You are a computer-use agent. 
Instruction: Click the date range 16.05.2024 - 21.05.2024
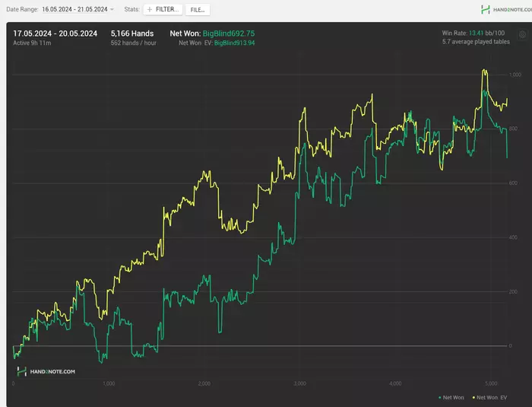click(x=74, y=10)
